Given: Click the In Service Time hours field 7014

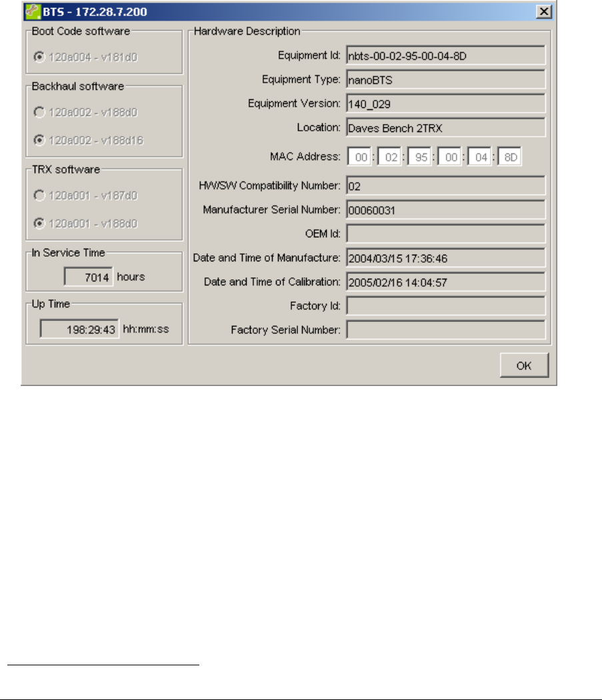Looking at the screenshot, I should pyautogui.click(x=89, y=277).
